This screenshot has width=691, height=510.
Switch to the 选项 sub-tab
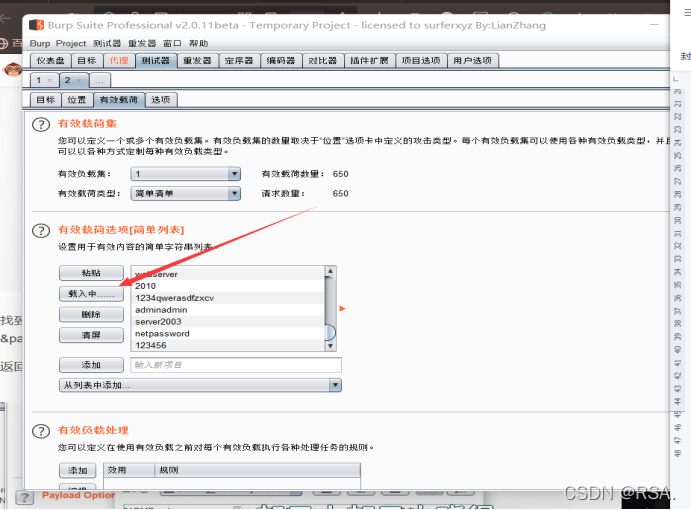click(161, 100)
